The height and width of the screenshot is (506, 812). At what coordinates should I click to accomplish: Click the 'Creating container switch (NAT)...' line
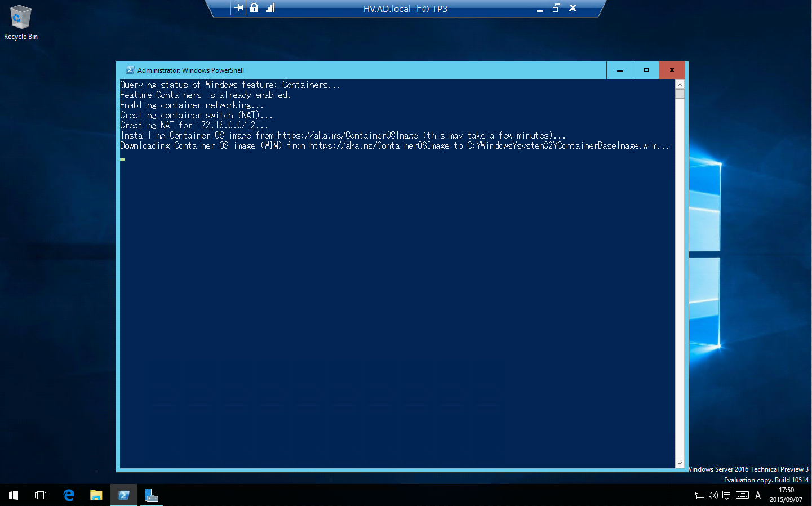point(196,116)
